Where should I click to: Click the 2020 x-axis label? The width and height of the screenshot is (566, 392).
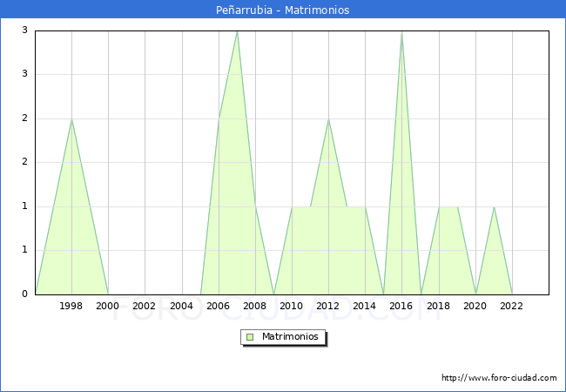coord(475,306)
